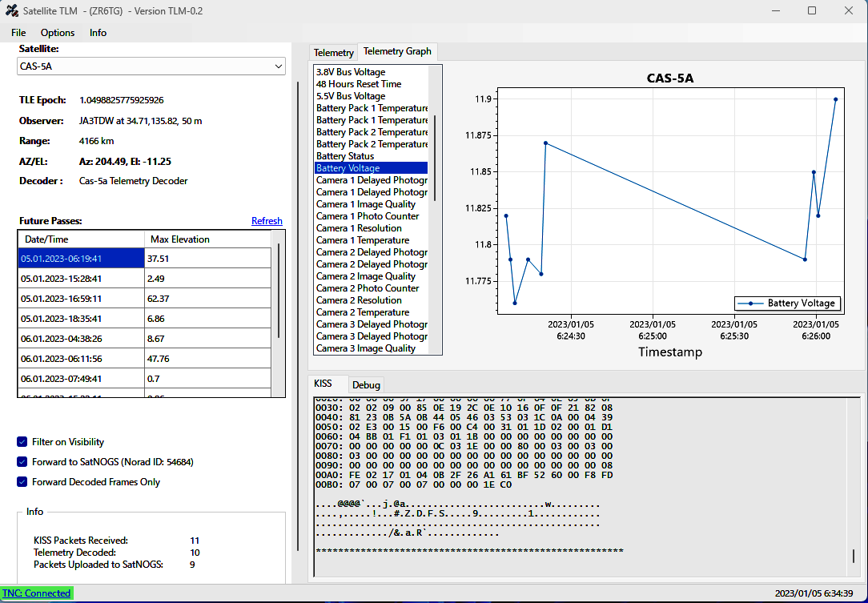
Task: Click the Timestamp axis label
Action: click(x=670, y=352)
